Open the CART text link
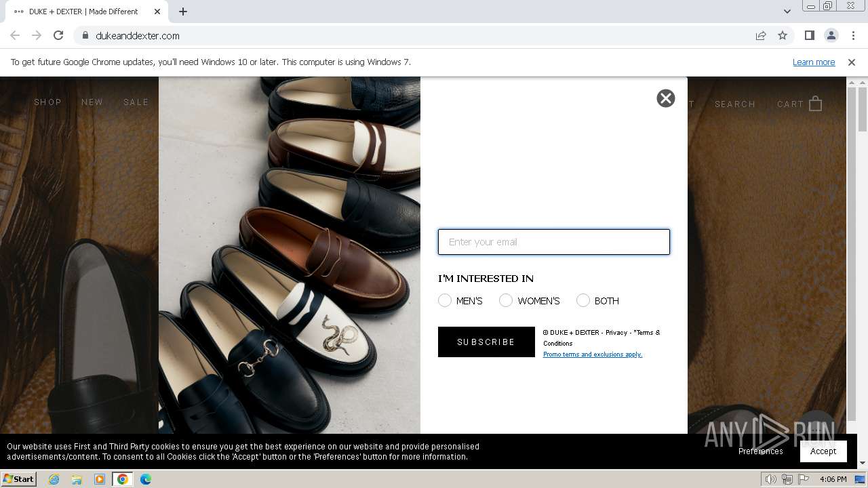This screenshot has height=488, width=868. [x=791, y=104]
